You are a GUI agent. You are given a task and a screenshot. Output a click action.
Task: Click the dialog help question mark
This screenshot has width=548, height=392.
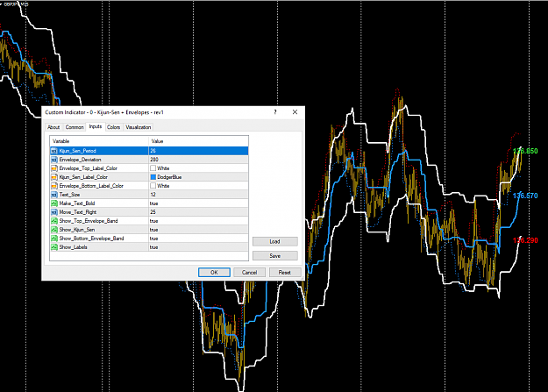point(275,112)
